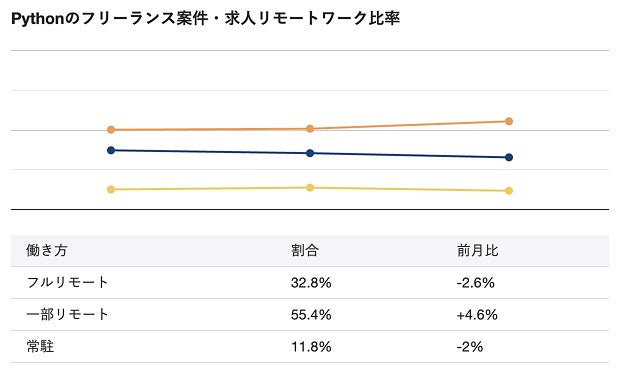Click the chart title about Python remote work

205,18
